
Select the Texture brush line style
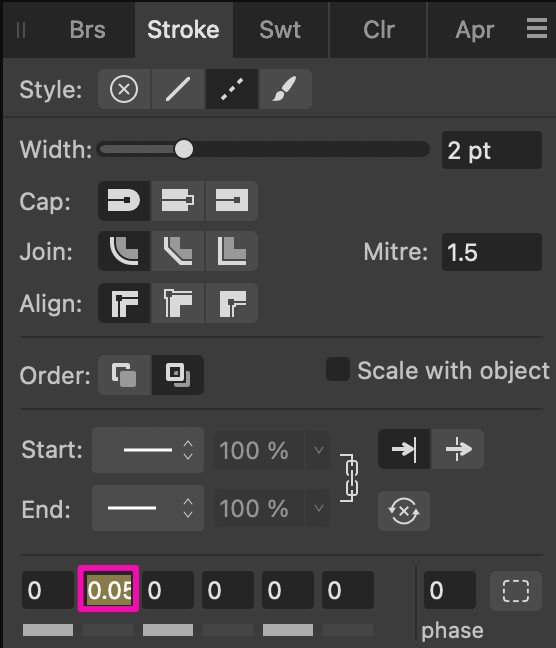tap(285, 89)
